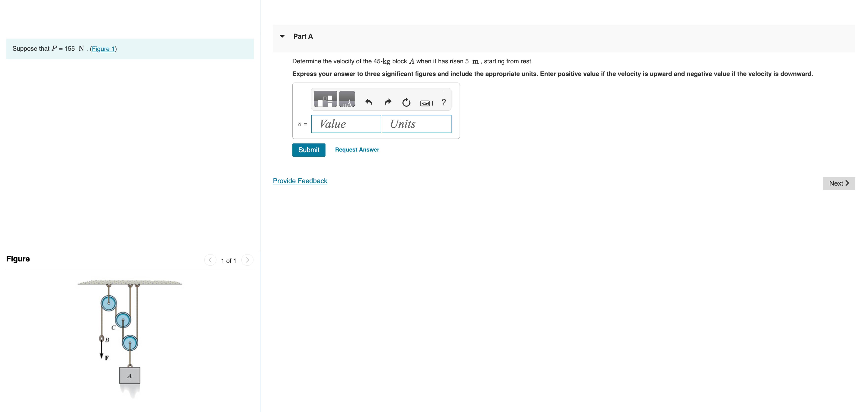Open the Figure 1 link
The image size is (868, 412).
(103, 49)
